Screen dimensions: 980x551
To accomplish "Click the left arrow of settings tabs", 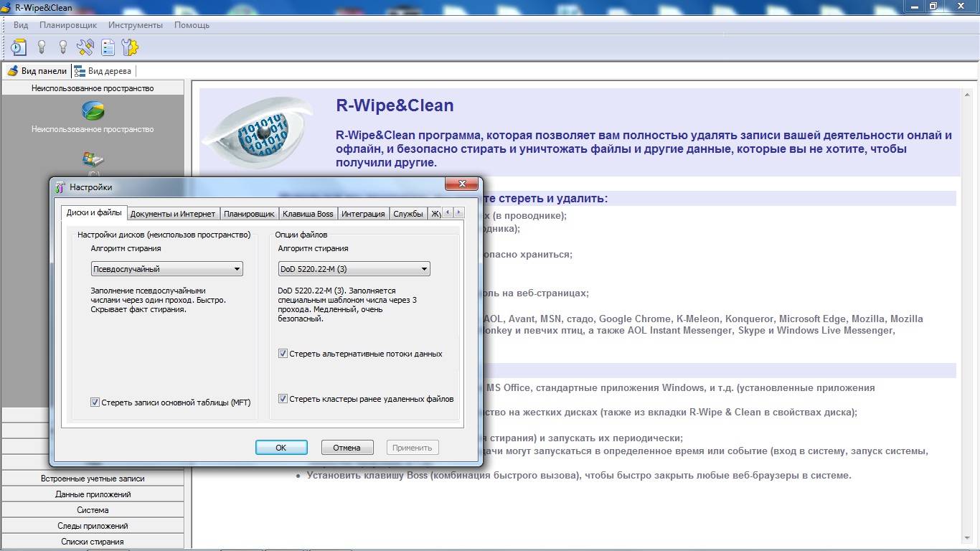I will pyautogui.click(x=448, y=212).
